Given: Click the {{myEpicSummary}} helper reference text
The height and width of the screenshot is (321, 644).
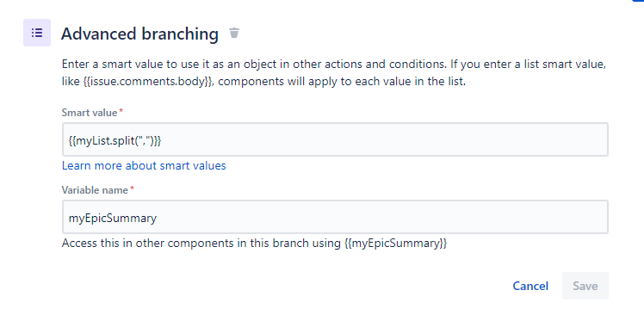Looking at the screenshot, I should (x=395, y=244).
